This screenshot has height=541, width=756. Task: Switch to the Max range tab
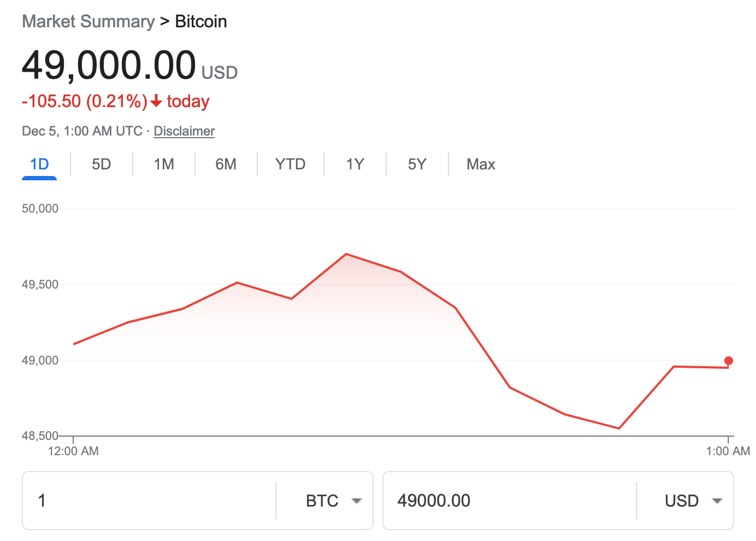coord(481,164)
